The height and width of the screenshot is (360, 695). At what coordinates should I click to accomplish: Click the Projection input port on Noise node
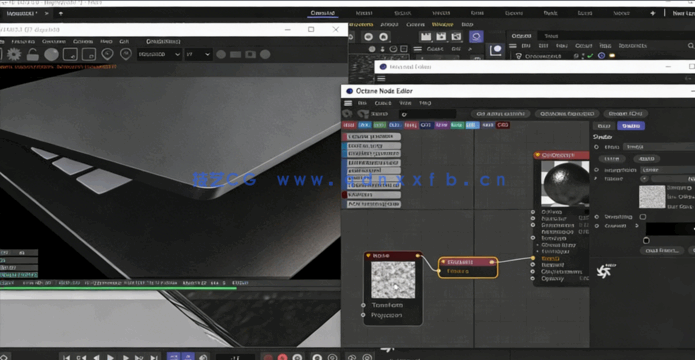(x=363, y=315)
